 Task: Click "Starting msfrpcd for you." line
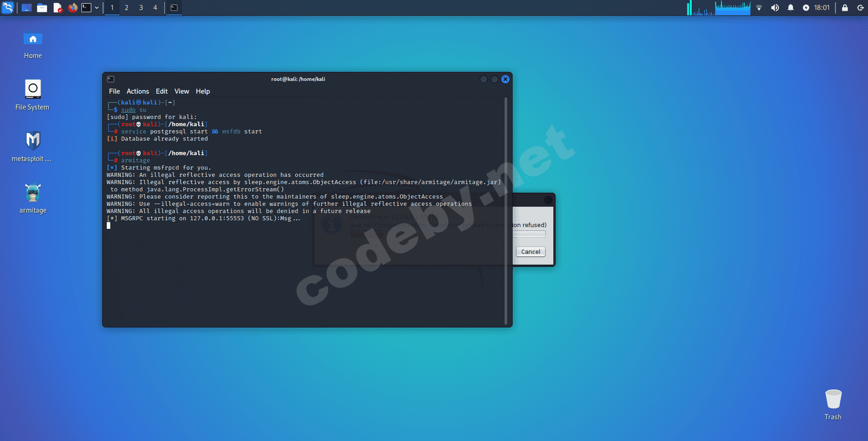[x=159, y=168]
